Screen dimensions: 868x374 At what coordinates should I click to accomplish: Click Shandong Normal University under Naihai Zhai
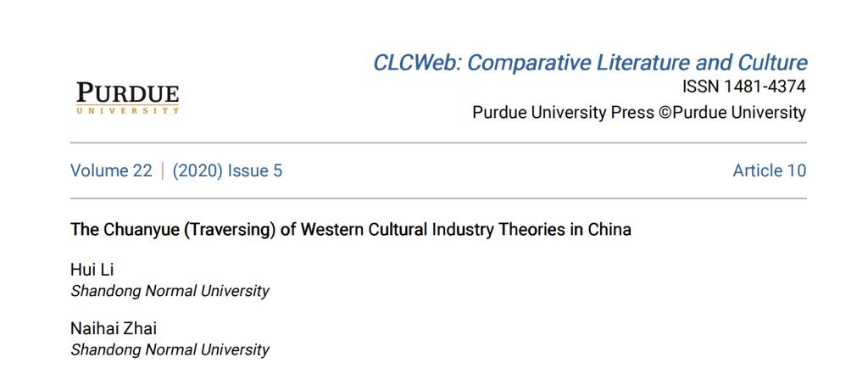tap(170, 350)
